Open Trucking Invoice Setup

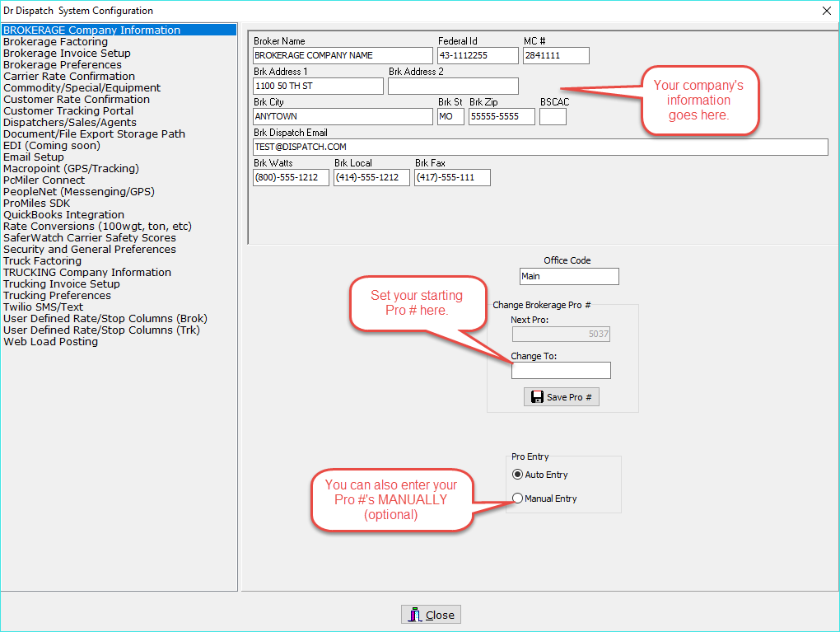tap(62, 283)
